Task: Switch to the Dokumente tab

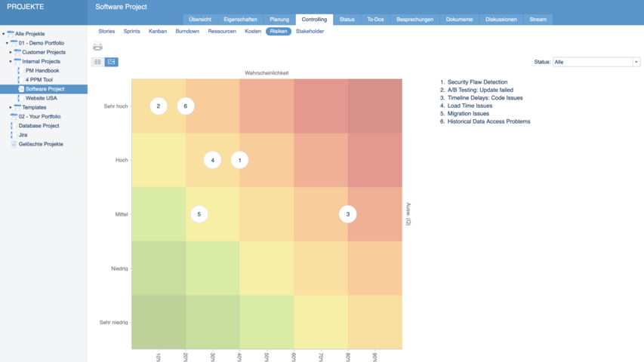Action: (x=459, y=19)
